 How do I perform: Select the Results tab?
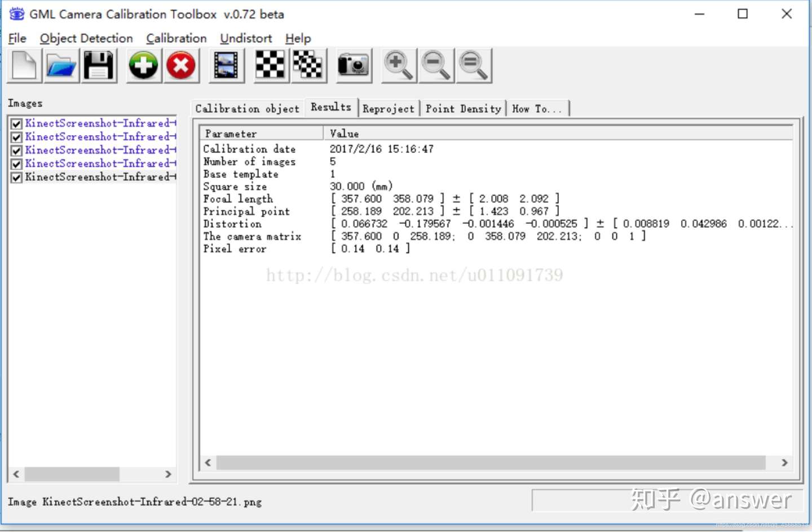click(331, 107)
